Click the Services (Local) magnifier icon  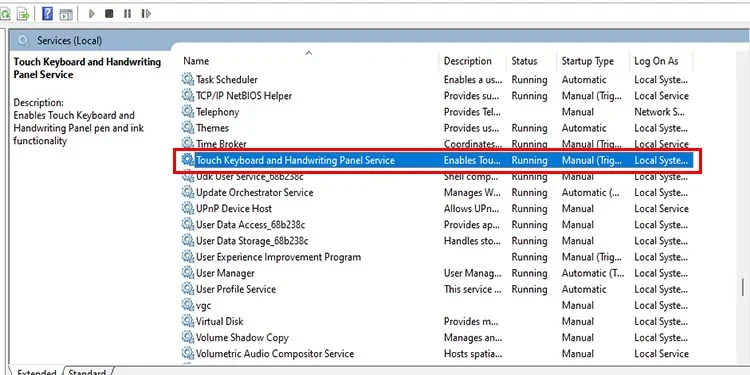click(x=23, y=41)
